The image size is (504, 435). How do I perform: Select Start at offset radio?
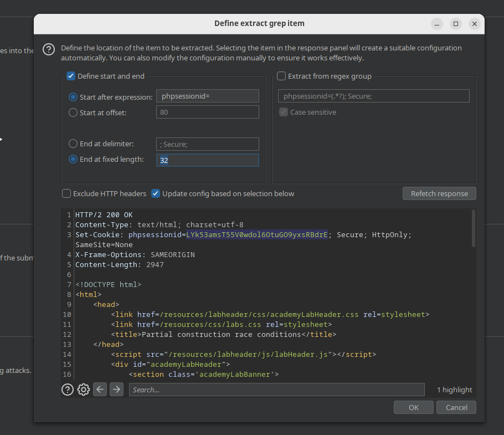(73, 112)
